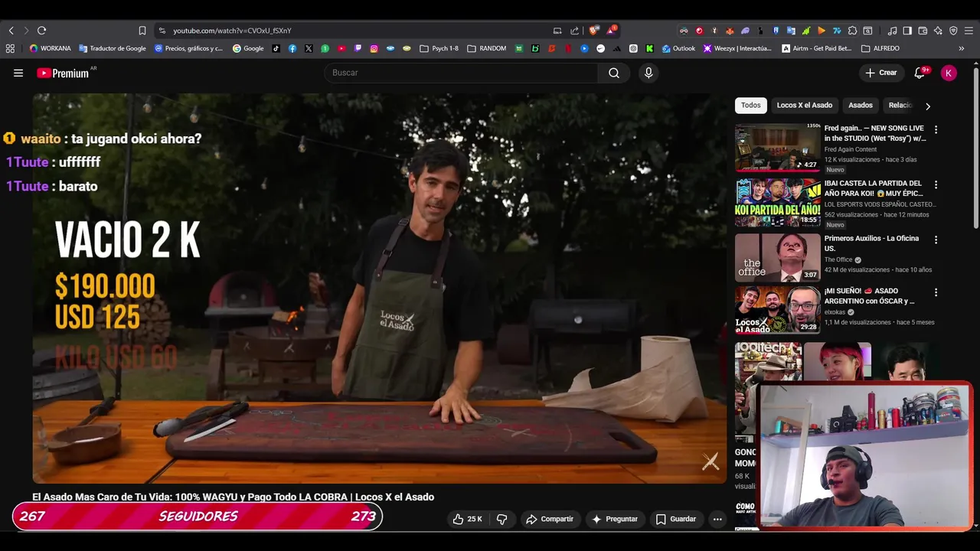Screen dimensions: 980x551
Task: Like the video with 25 K
Action: click(467, 519)
